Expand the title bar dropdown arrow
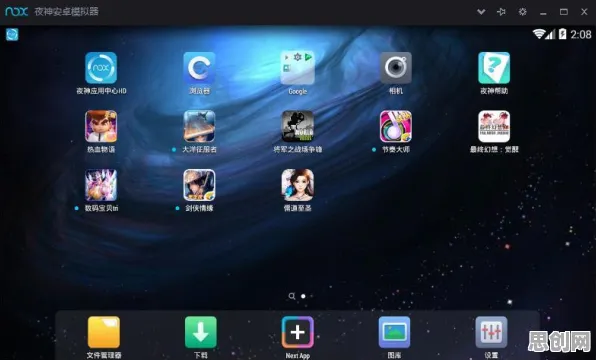This screenshot has width=596, height=360. pos(481,12)
